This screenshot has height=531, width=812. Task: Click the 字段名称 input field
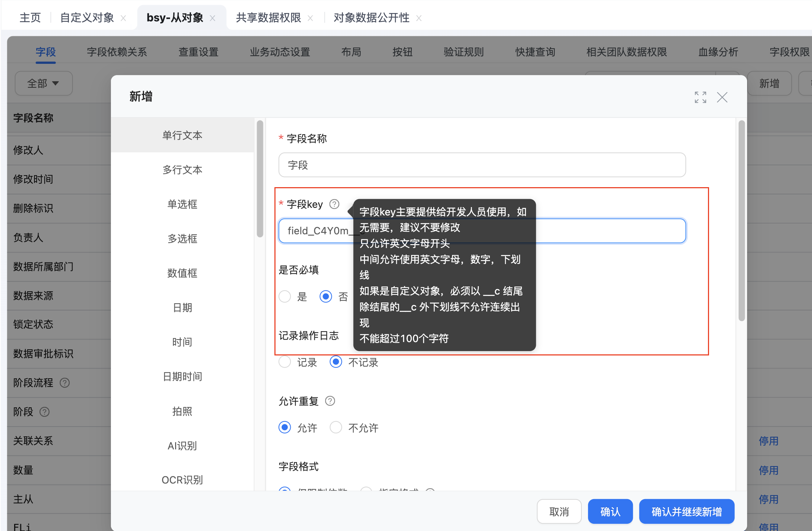482,165
